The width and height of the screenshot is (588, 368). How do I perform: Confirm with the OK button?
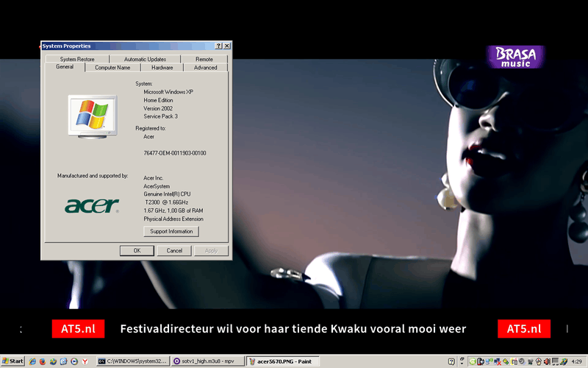pyautogui.click(x=137, y=250)
